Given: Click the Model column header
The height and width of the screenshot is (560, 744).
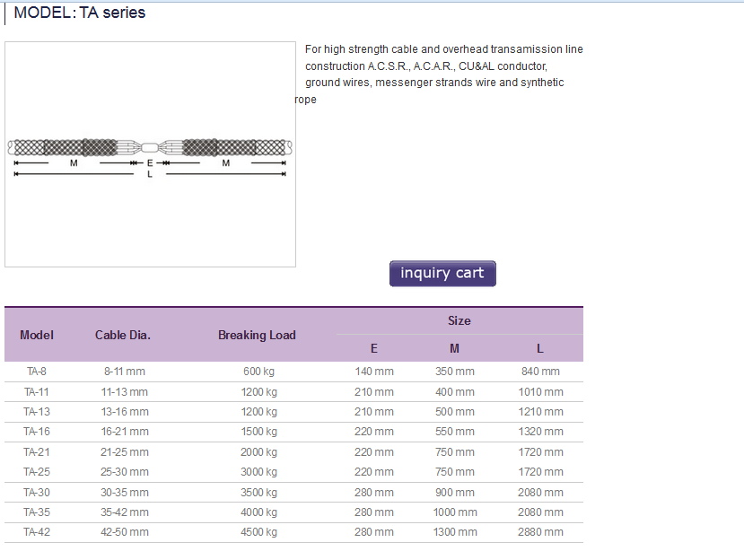Looking at the screenshot, I should (x=37, y=335).
